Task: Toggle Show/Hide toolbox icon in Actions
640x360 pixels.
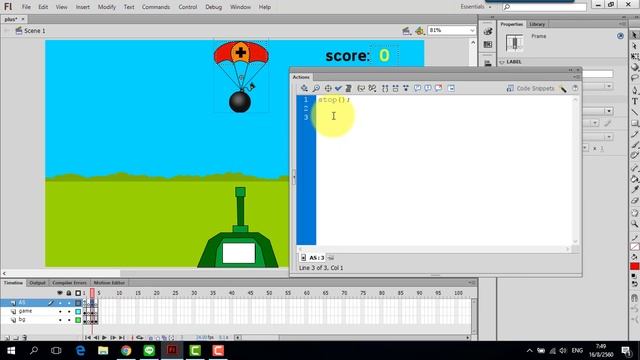Action: [x=451, y=88]
